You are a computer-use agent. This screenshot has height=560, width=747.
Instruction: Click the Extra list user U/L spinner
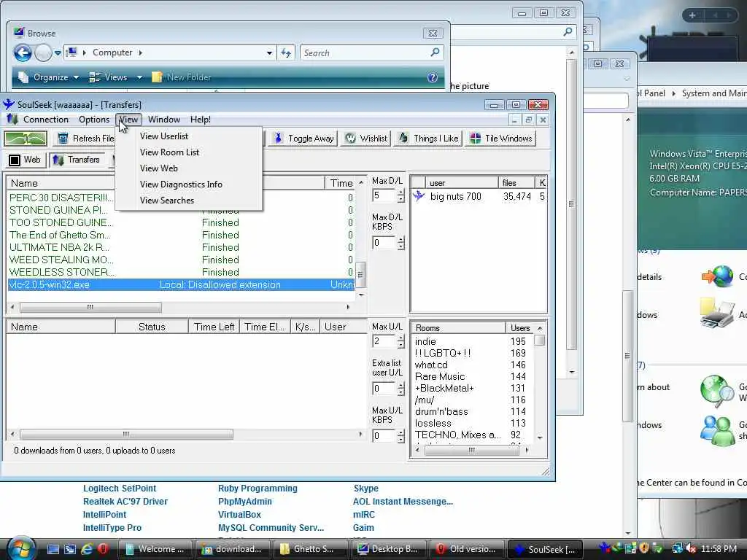point(400,389)
